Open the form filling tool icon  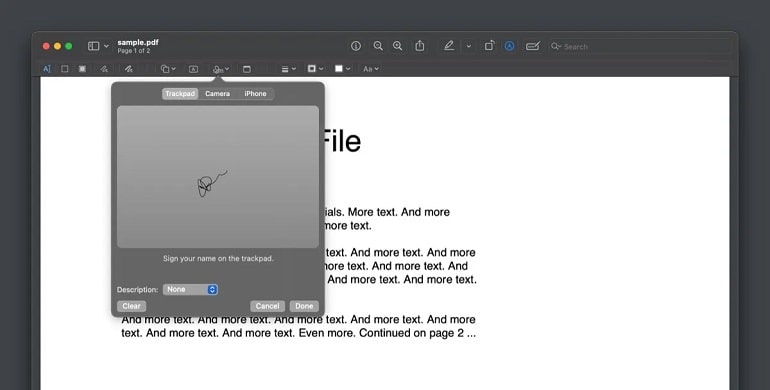(533, 46)
